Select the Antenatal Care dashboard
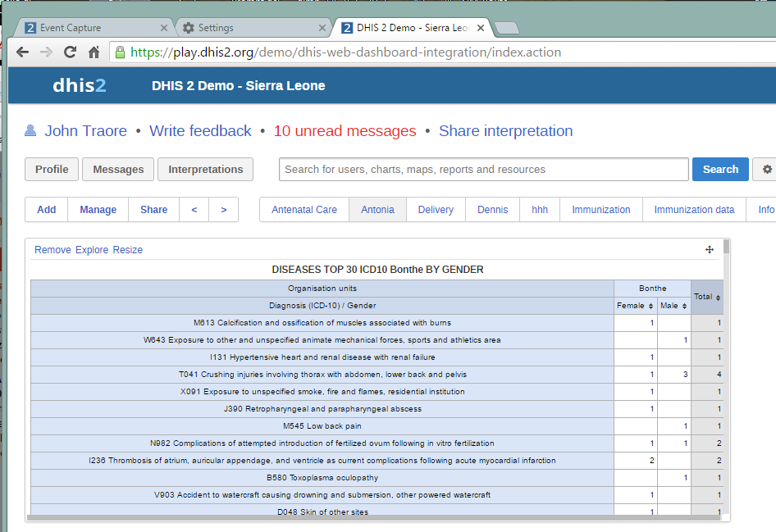This screenshot has height=532, width=776. tap(304, 210)
